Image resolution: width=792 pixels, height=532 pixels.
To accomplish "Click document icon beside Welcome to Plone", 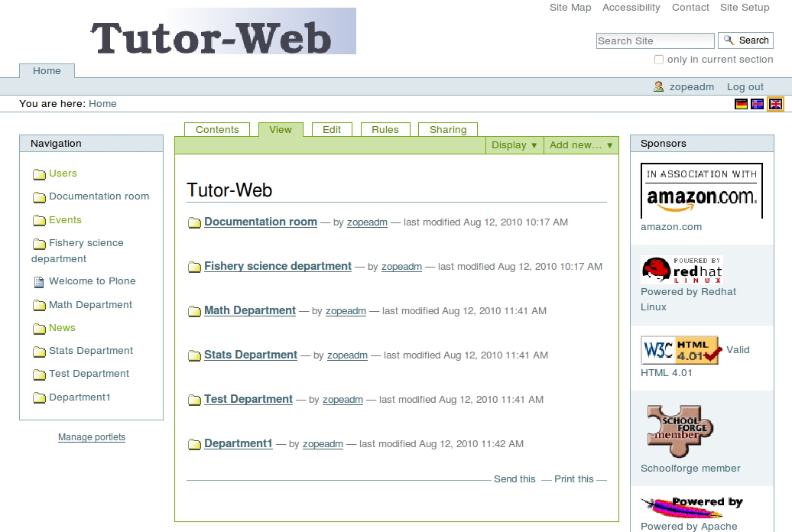I will [x=39, y=282].
